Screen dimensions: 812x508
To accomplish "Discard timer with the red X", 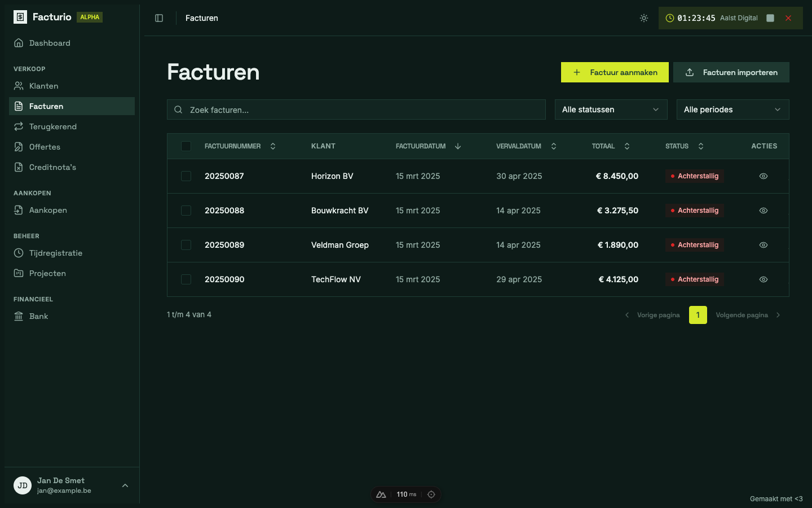I will tap(788, 18).
